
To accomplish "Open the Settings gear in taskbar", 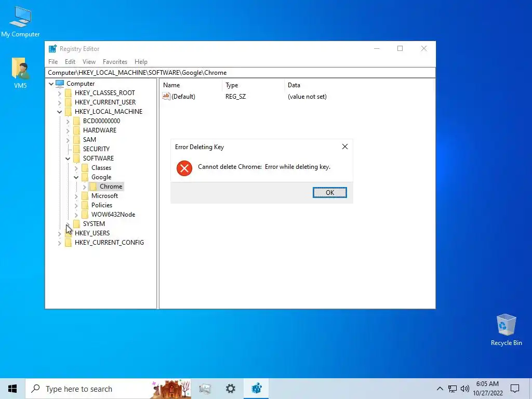I will [x=230, y=389].
